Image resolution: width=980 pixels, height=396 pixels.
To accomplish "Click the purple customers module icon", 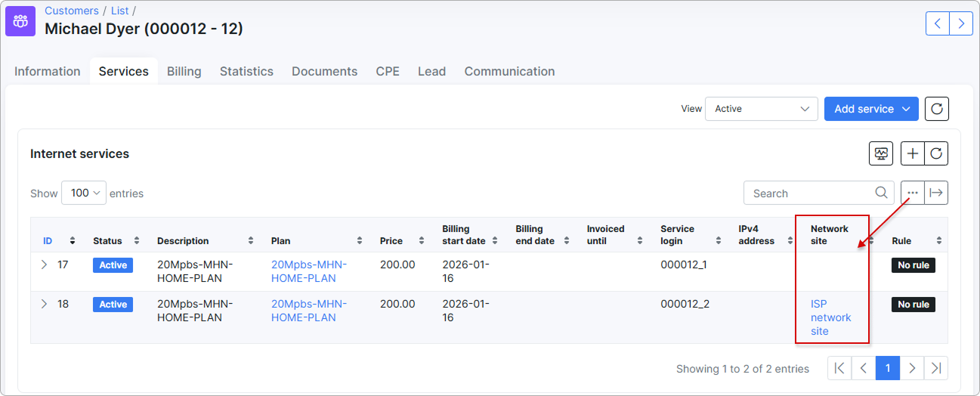I will click(x=20, y=21).
